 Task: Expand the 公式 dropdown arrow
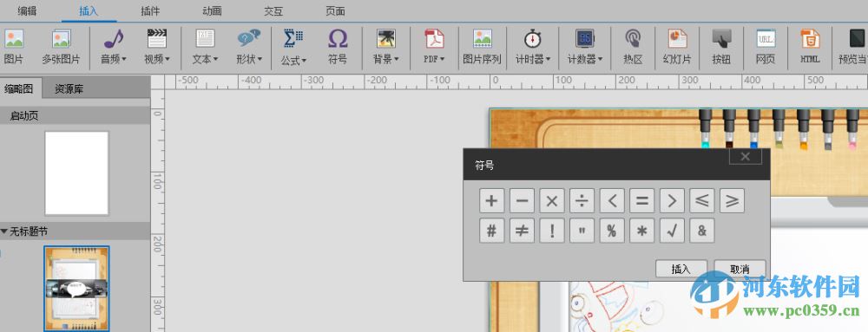(304, 60)
